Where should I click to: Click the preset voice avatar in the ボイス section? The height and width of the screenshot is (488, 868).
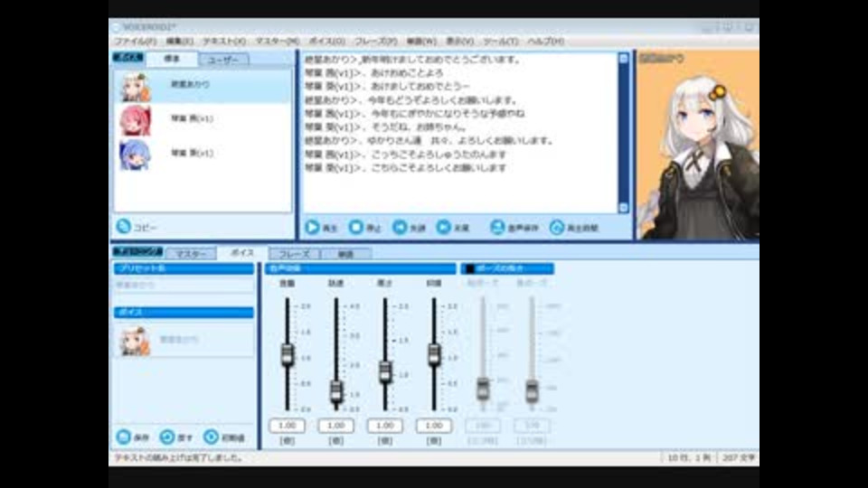tap(134, 341)
